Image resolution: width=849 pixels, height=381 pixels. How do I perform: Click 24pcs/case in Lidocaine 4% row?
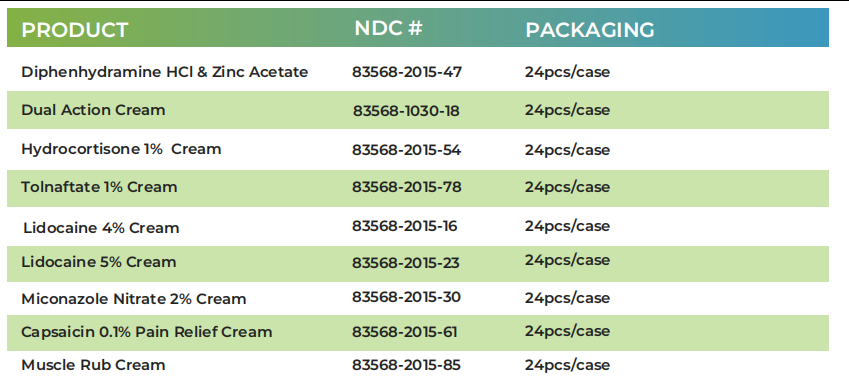(567, 226)
